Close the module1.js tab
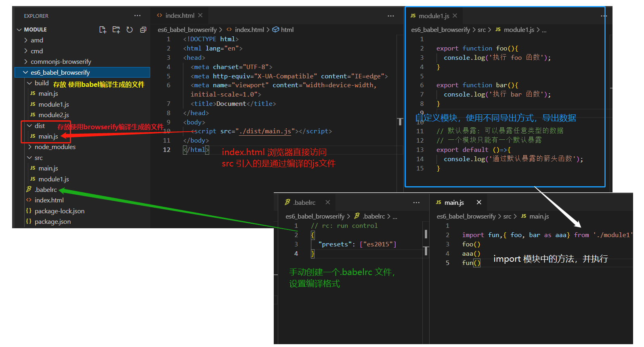The width and height of the screenshot is (644, 347). (x=455, y=16)
